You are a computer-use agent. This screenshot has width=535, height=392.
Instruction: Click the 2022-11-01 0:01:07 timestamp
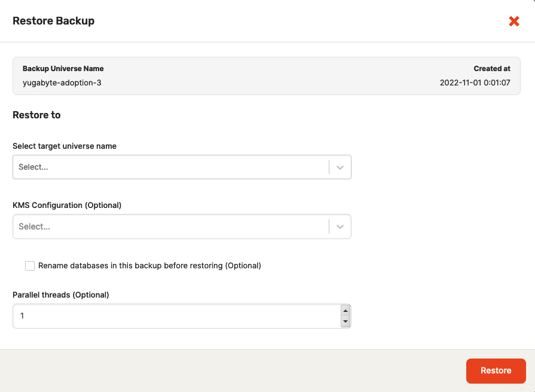click(475, 83)
